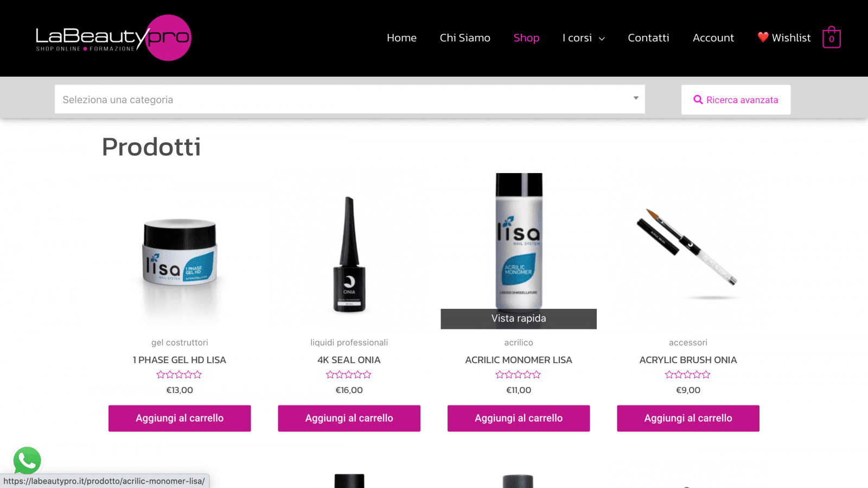Screen dimensions: 868x488
Task: Click the red heart Wishlist icon
Action: (x=763, y=37)
